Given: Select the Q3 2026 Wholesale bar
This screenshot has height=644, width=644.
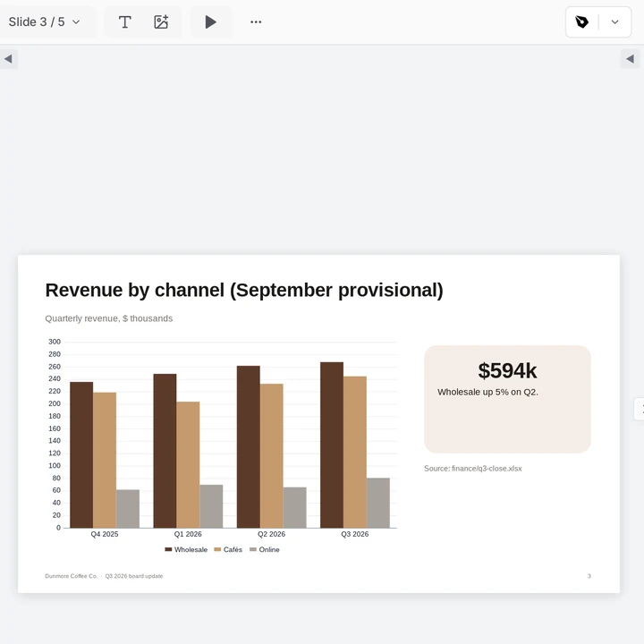Looking at the screenshot, I should click(x=332, y=445).
